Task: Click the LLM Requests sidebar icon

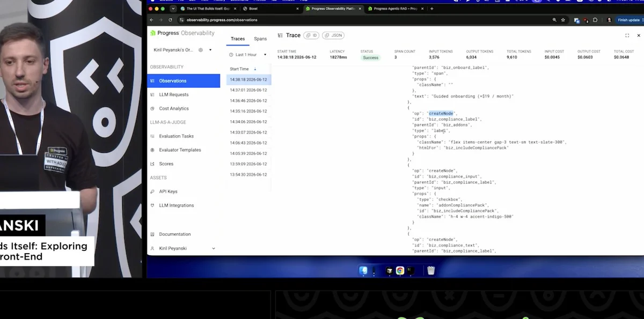Action: tap(153, 95)
